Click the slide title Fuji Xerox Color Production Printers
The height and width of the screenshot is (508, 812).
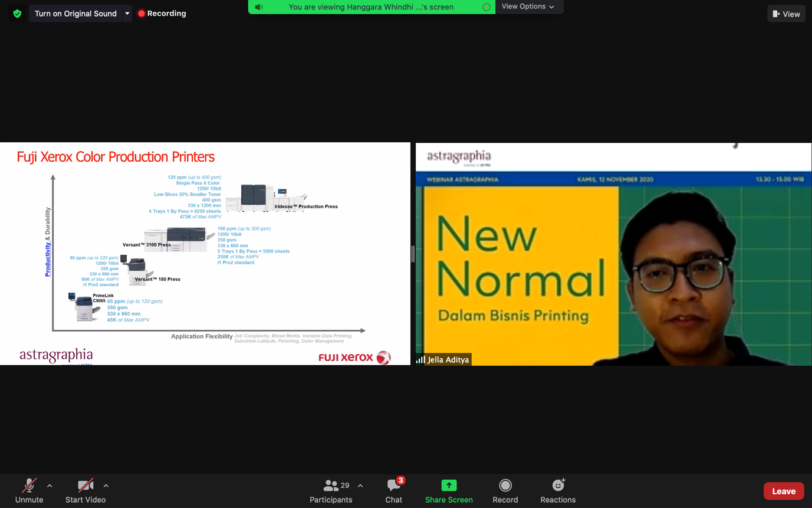click(x=116, y=157)
